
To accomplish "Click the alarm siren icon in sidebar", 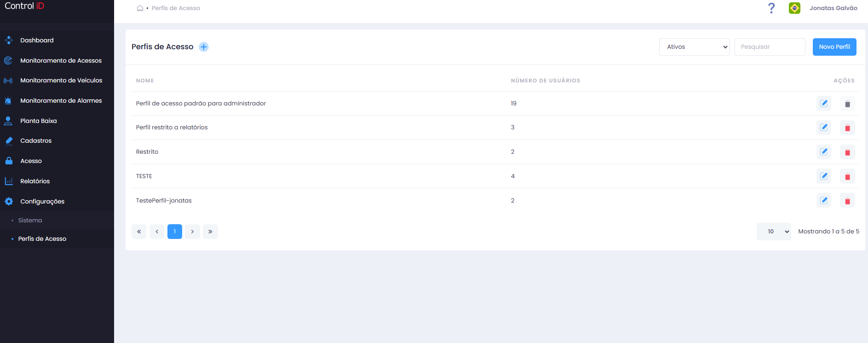I will coord(8,100).
